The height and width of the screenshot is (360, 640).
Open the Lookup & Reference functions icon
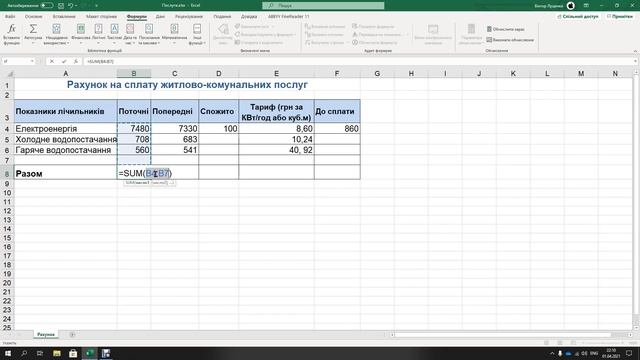pyautogui.click(x=149, y=29)
